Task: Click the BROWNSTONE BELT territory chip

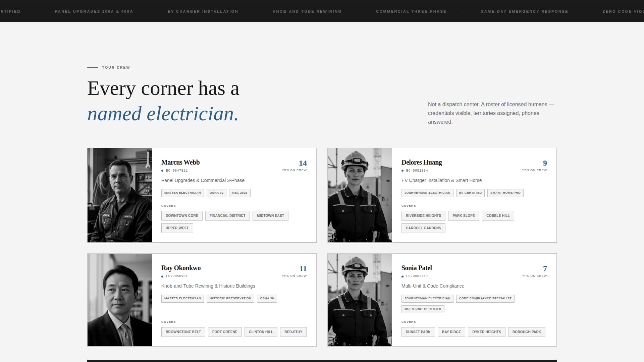Action: point(183,332)
